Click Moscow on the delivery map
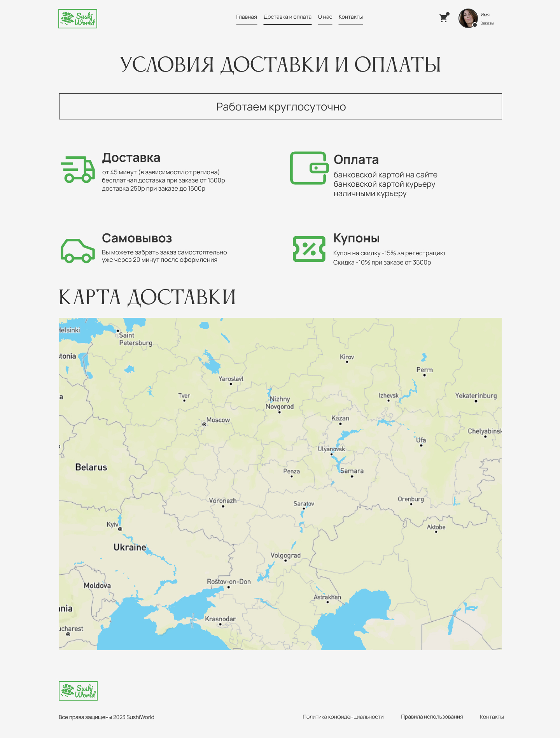 [x=218, y=420]
